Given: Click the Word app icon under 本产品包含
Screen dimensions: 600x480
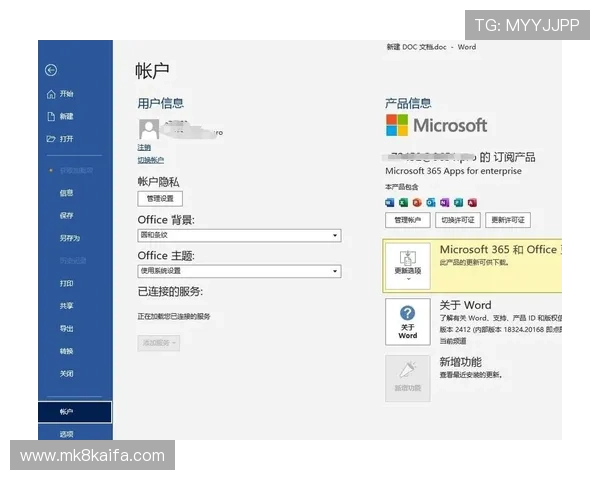Looking at the screenshot, I should click(390, 202).
